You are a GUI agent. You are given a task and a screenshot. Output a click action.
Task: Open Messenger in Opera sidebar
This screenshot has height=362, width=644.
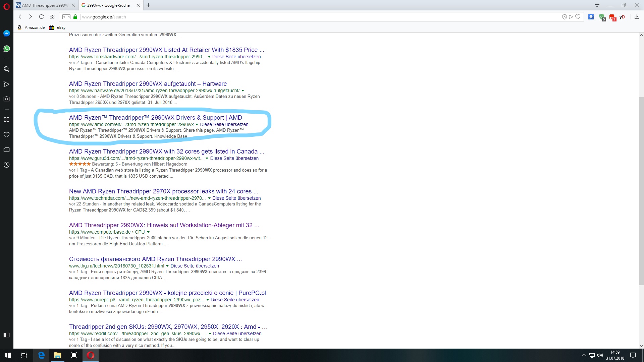[x=6, y=33]
